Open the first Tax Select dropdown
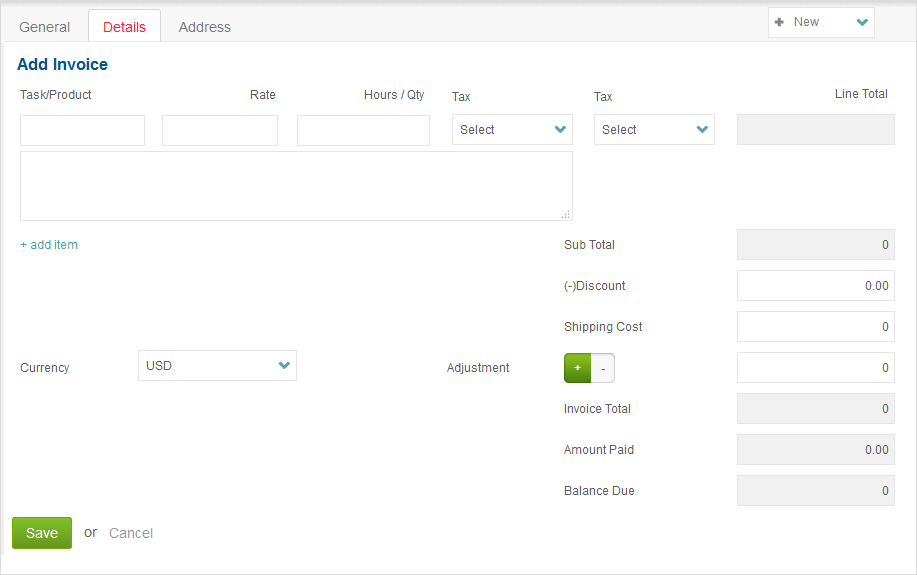 [x=512, y=130]
